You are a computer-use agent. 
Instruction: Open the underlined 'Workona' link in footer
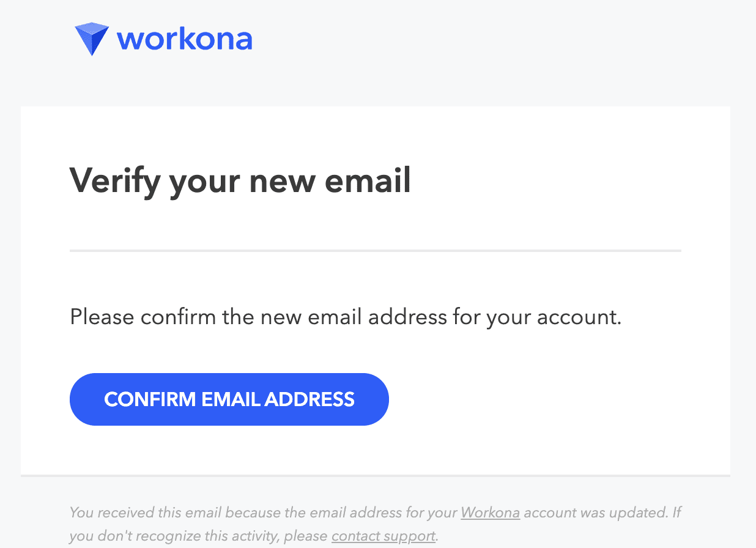(490, 513)
